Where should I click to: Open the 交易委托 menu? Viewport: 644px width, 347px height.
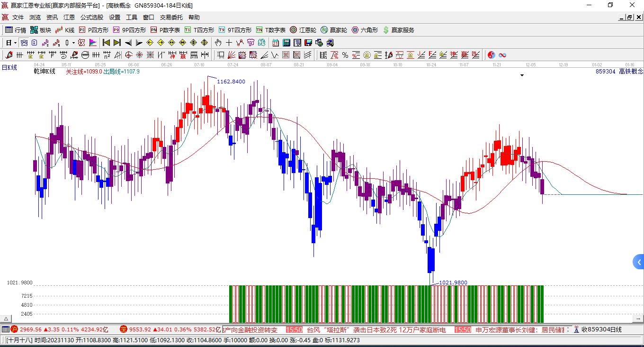tap(171, 18)
